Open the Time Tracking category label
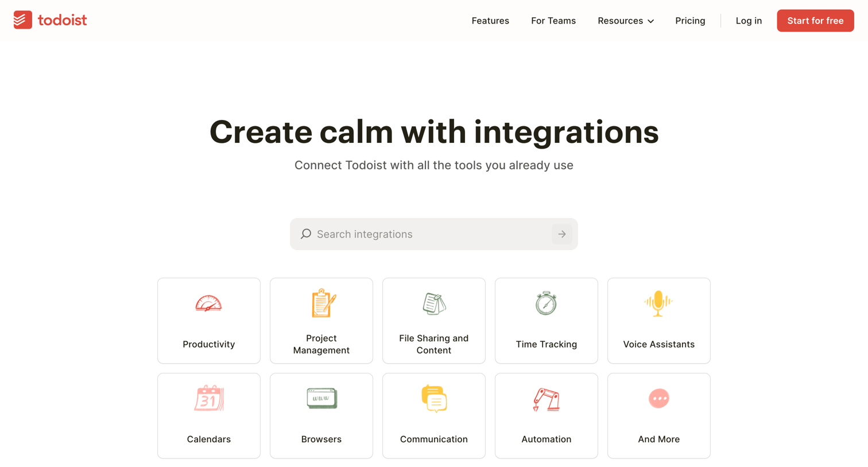Image resolution: width=868 pixels, height=467 pixels. 547,344
